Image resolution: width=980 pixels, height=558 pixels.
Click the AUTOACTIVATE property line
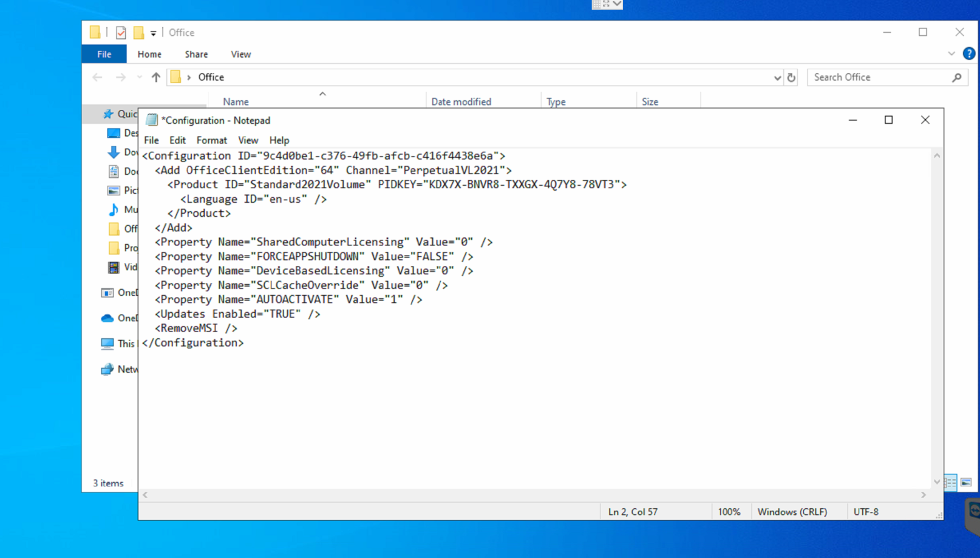coord(288,299)
